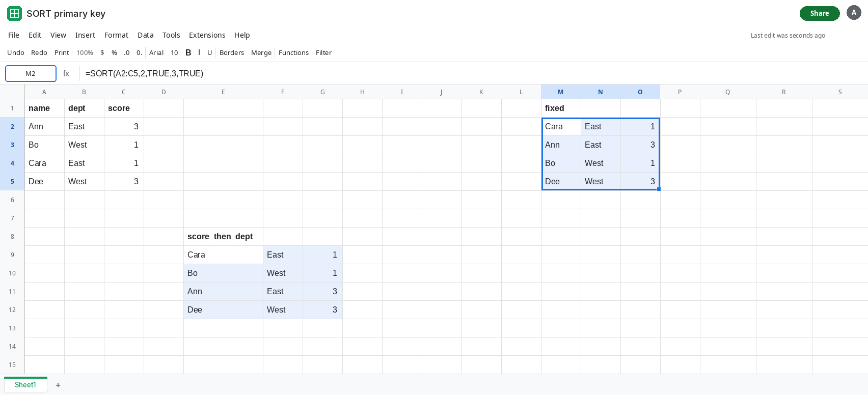868x395 pixels.
Task: Switch to the Sheet1 tab
Action: coord(25,385)
